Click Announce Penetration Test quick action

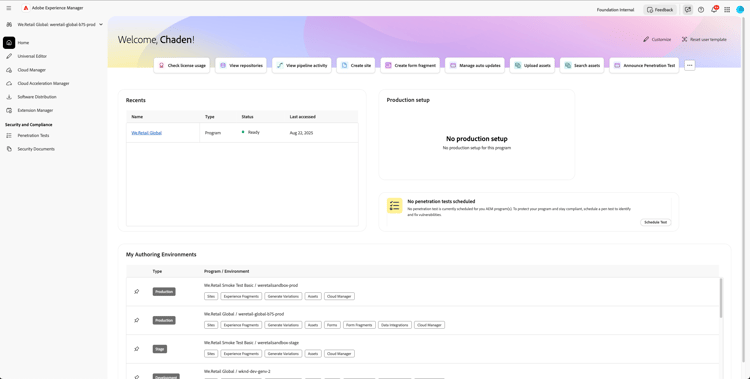pos(644,66)
